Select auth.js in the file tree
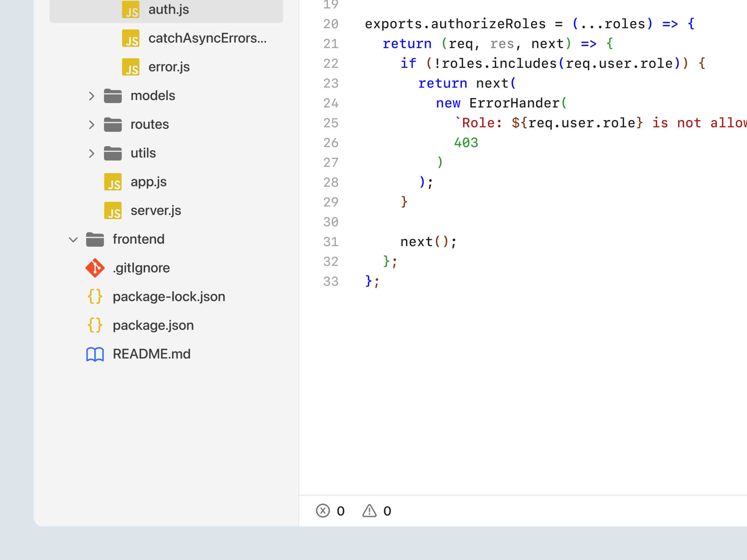The height and width of the screenshot is (560, 747). (x=168, y=10)
